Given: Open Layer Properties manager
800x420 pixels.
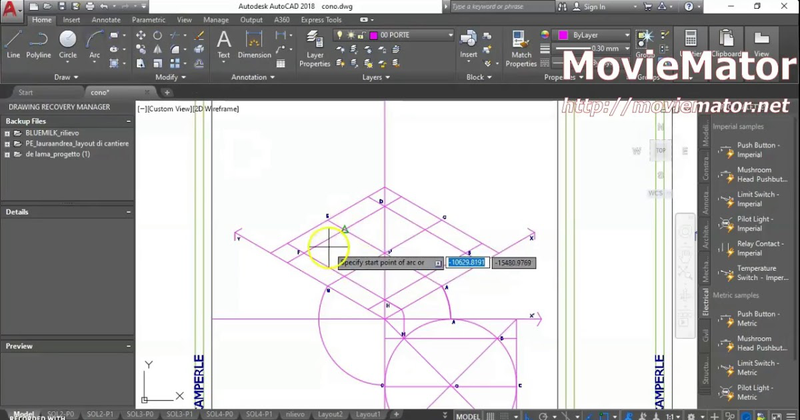Looking at the screenshot, I should point(315,49).
